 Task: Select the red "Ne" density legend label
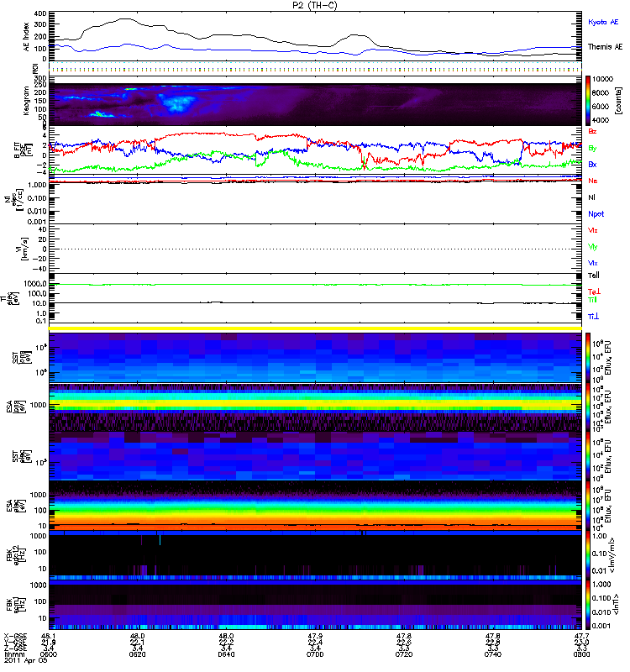593,181
